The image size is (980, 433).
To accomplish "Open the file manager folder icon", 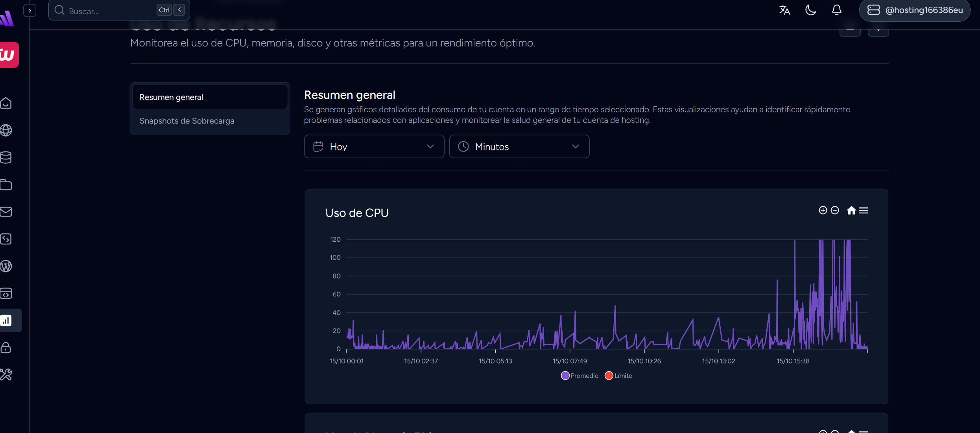I will point(6,185).
